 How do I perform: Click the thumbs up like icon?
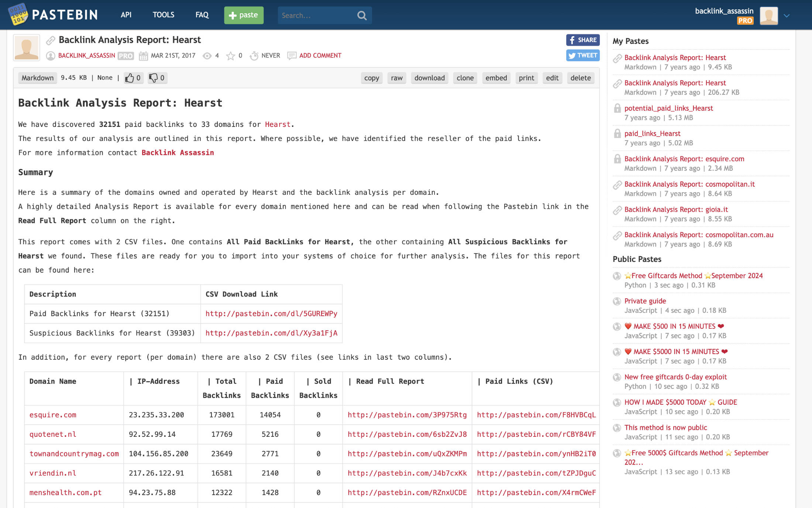(129, 78)
